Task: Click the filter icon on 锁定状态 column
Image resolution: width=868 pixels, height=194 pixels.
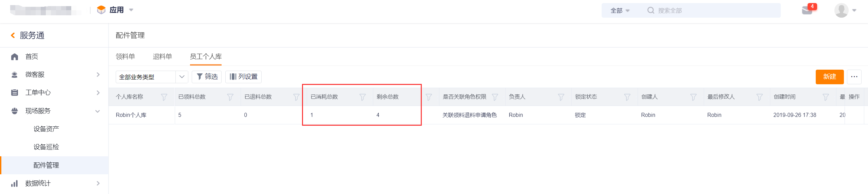Action: [627, 97]
